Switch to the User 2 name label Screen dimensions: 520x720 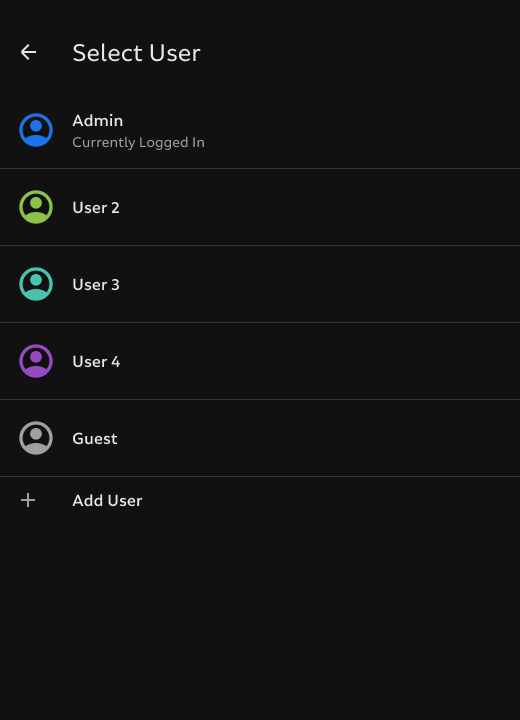(x=96, y=208)
